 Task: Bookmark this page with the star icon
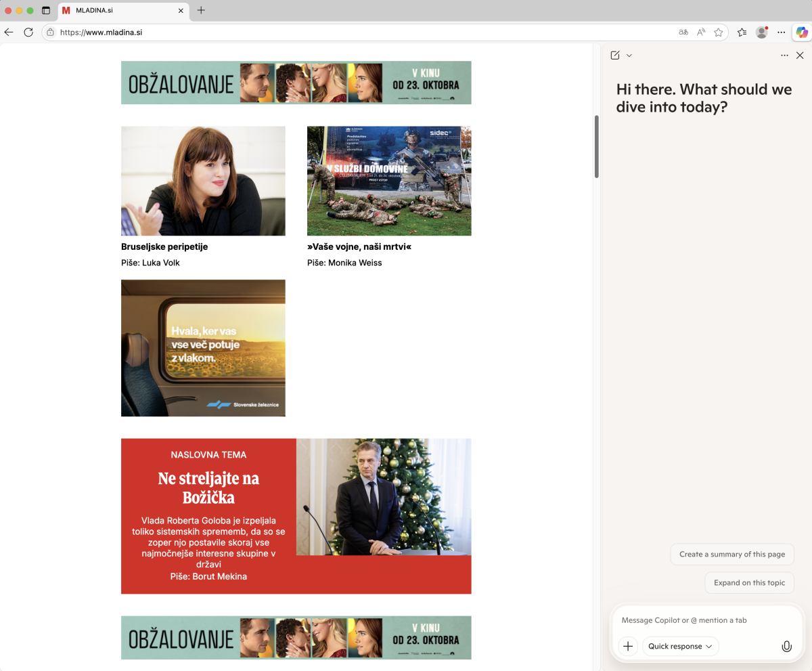pyautogui.click(x=719, y=32)
